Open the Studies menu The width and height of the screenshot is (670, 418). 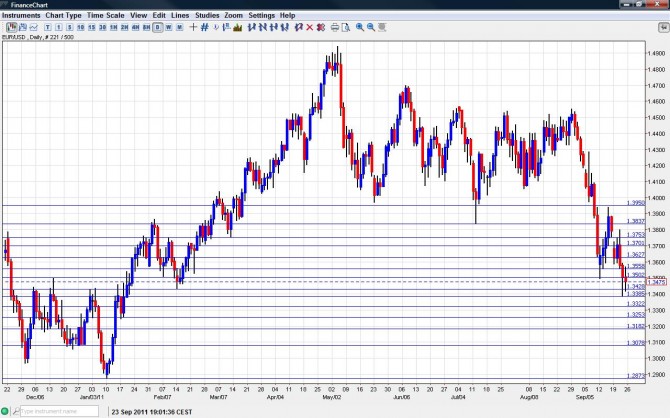click(207, 15)
